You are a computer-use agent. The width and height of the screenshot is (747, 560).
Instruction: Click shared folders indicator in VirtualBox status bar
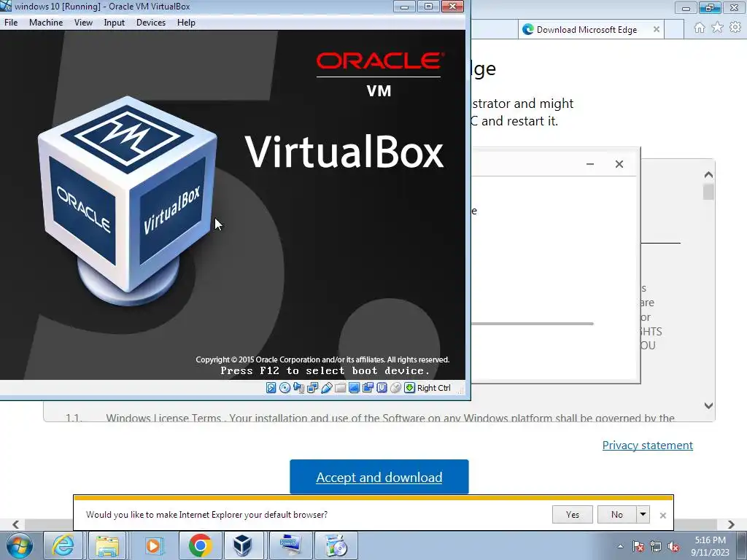click(x=340, y=388)
